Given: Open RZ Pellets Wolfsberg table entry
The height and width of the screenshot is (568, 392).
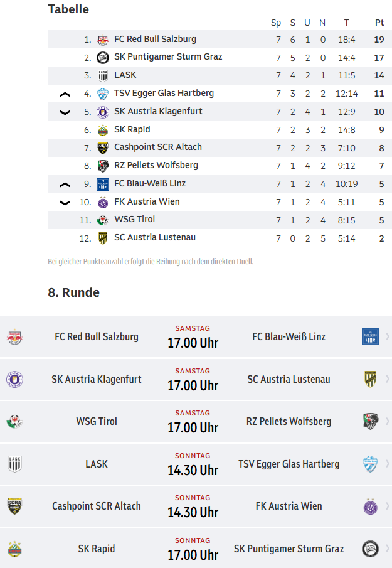Looking at the screenshot, I should (220, 166).
